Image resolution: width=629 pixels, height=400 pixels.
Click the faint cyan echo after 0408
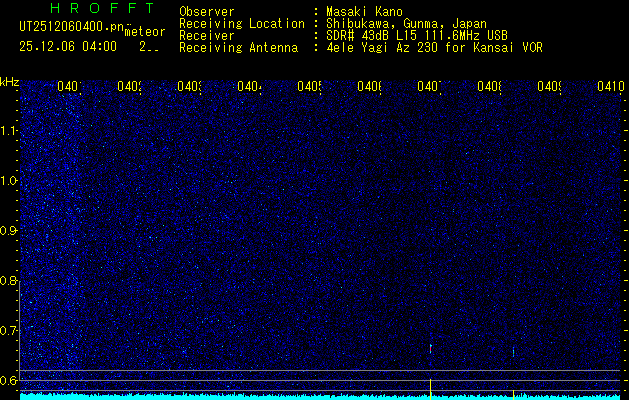coord(513,352)
